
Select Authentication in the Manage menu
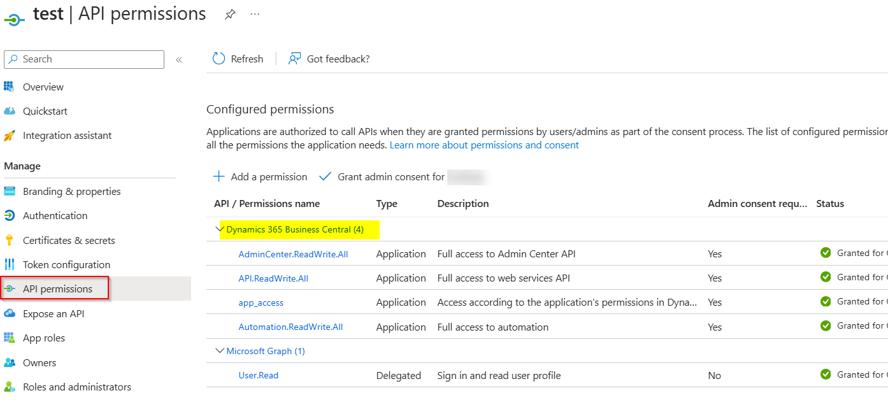(x=55, y=216)
